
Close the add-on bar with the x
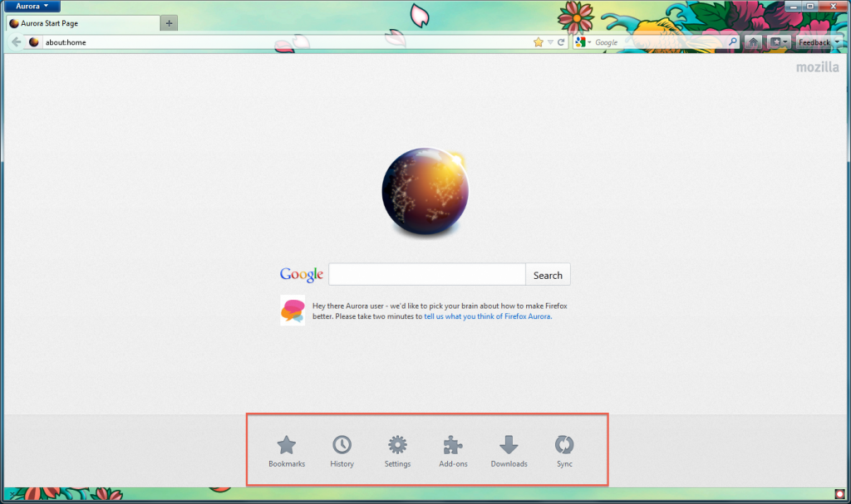tap(12, 494)
